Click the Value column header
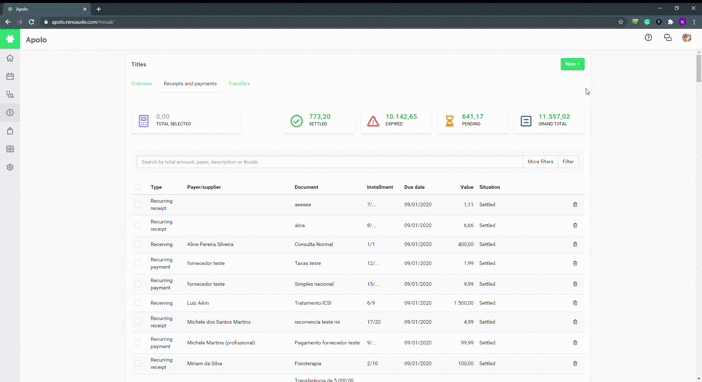Screen dimensions: 702x382 467,187
